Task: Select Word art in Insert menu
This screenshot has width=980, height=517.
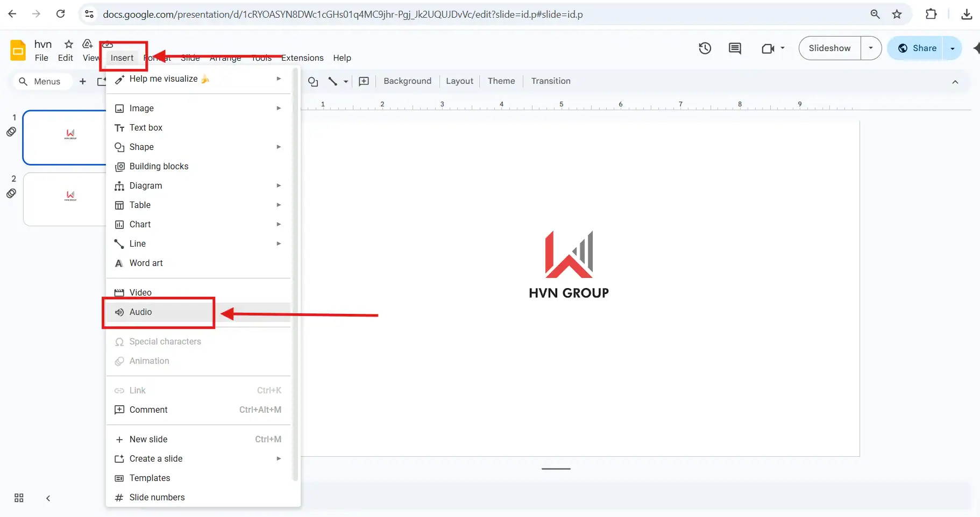Action: coord(198,263)
